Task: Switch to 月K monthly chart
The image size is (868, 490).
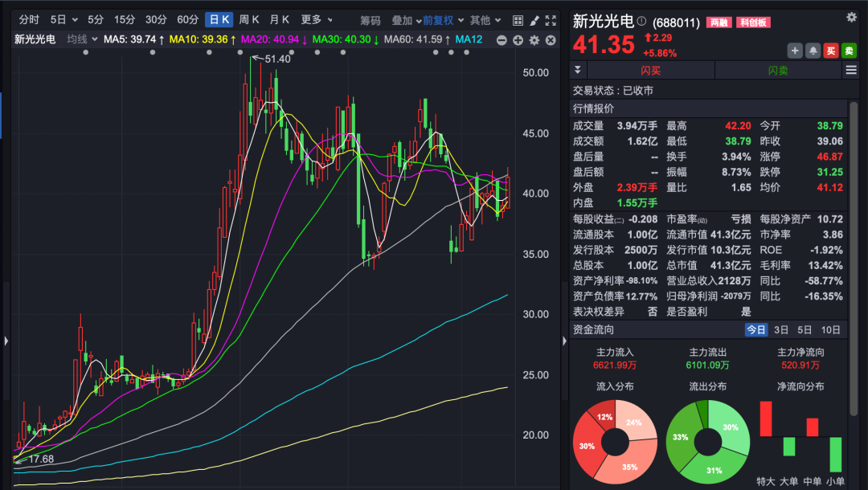Action: (280, 20)
